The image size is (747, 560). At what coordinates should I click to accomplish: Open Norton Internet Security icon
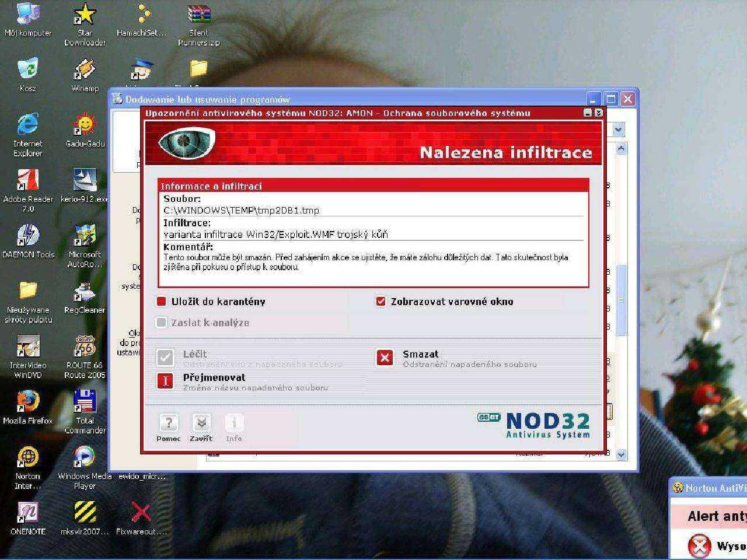(27, 467)
